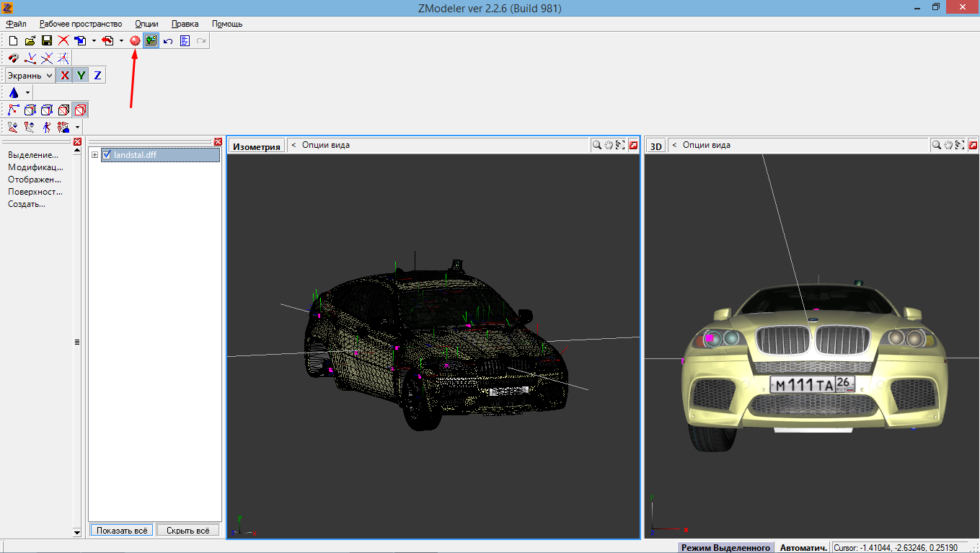The image size is (980, 553).
Task: Open Модификац... command category in left panel
Action: click(x=35, y=167)
